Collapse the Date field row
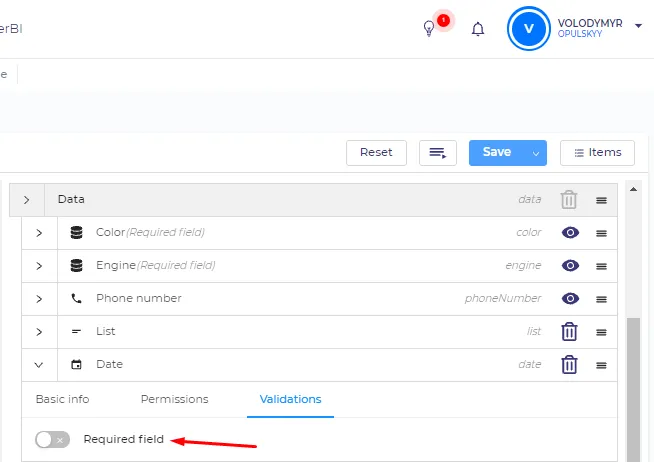The image size is (654, 462). point(39,365)
